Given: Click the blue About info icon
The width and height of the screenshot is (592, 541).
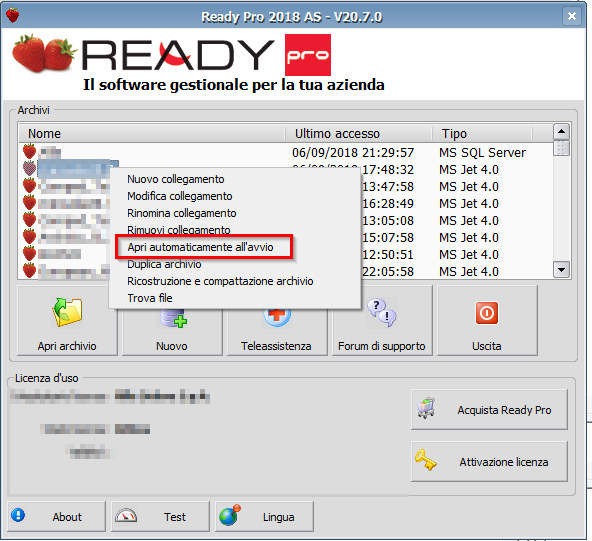Looking at the screenshot, I should point(18,515).
